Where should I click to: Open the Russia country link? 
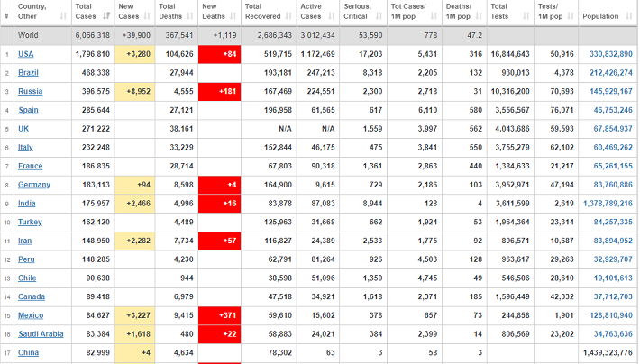[x=31, y=91]
